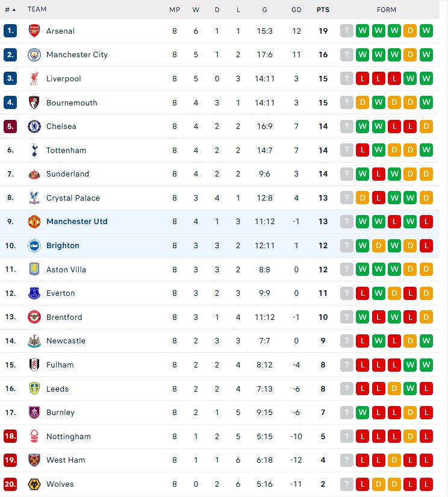The height and width of the screenshot is (497, 448).
Task: Open the Brighton team link
Action: pyautogui.click(x=63, y=246)
